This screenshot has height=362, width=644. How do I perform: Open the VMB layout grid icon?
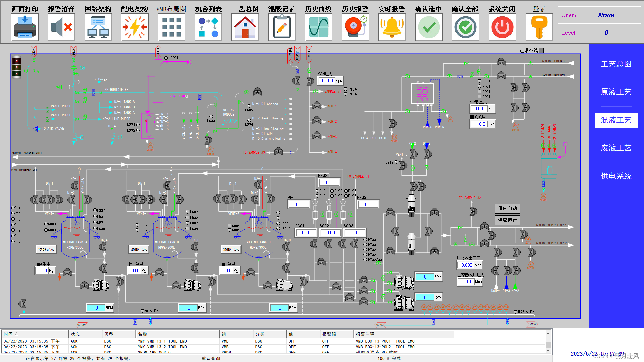(171, 27)
